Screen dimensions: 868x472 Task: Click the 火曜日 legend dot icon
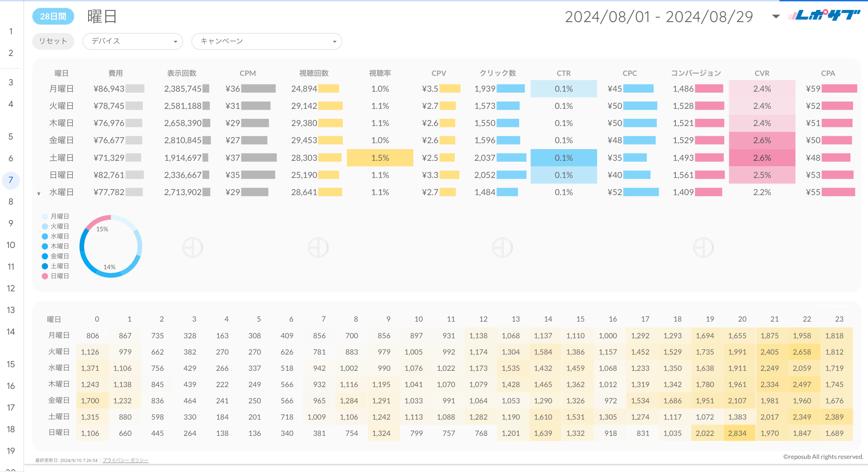pyautogui.click(x=45, y=226)
